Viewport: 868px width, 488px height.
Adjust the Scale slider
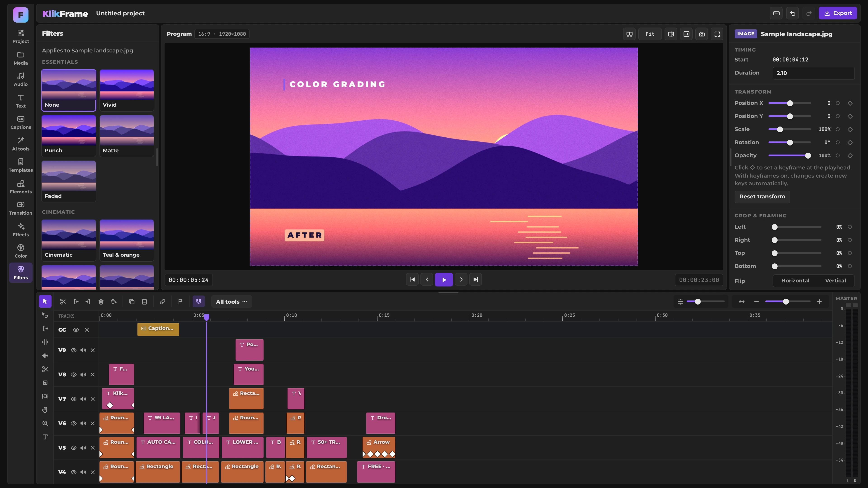click(790, 129)
